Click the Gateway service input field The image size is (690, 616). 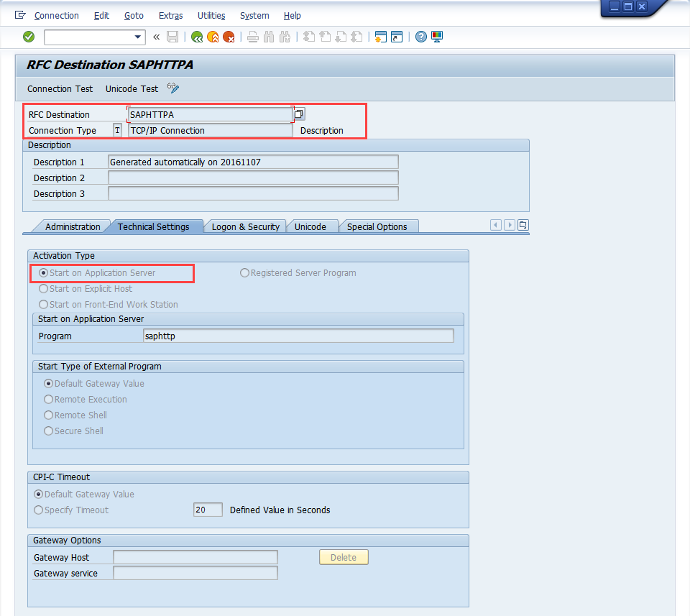[x=195, y=574]
